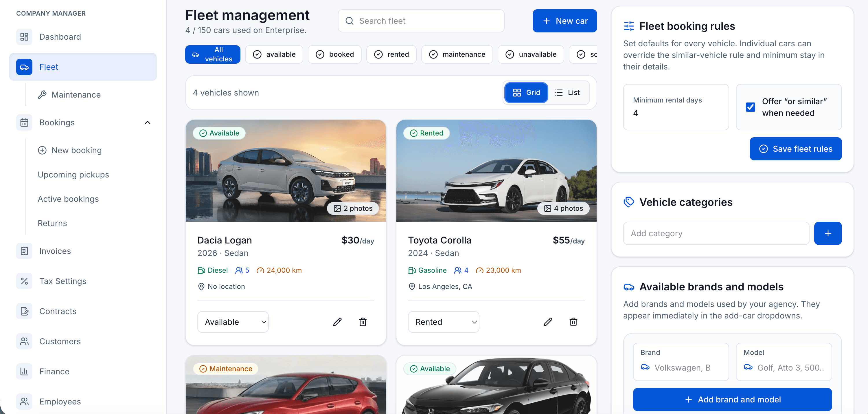
Task: Delete the Dacia Logan with trash icon
Action: (x=363, y=322)
